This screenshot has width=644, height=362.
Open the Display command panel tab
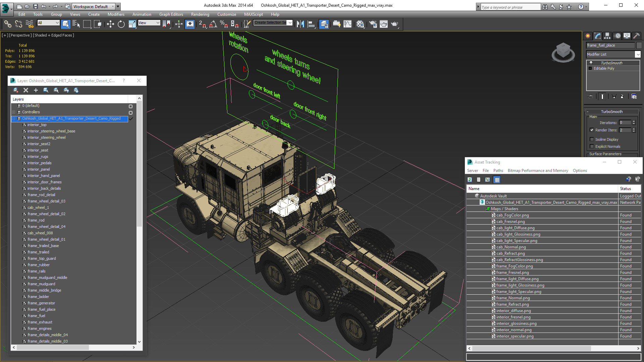point(627,36)
